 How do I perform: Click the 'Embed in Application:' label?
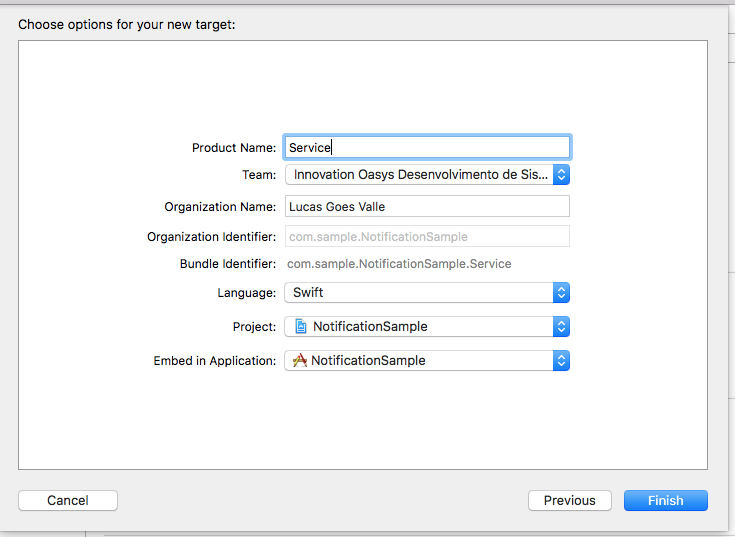click(215, 361)
